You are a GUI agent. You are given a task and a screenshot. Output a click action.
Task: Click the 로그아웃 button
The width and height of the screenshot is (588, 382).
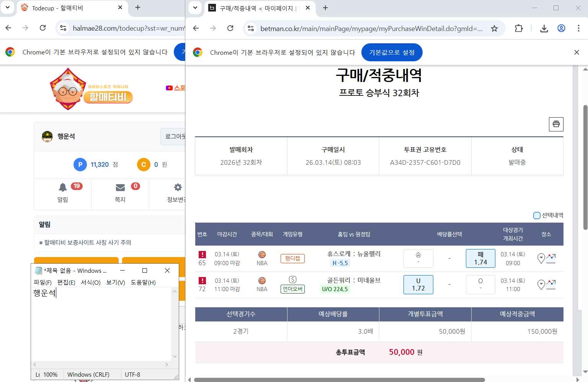(x=175, y=136)
